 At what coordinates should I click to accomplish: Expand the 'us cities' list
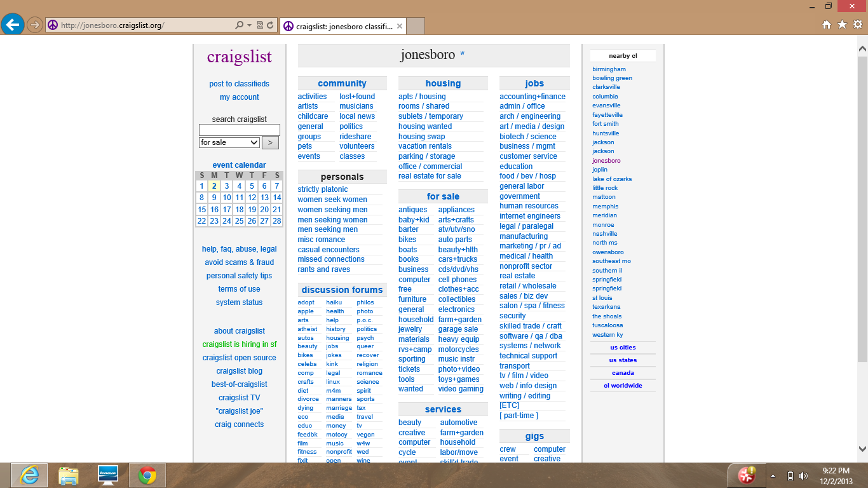pyautogui.click(x=623, y=348)
